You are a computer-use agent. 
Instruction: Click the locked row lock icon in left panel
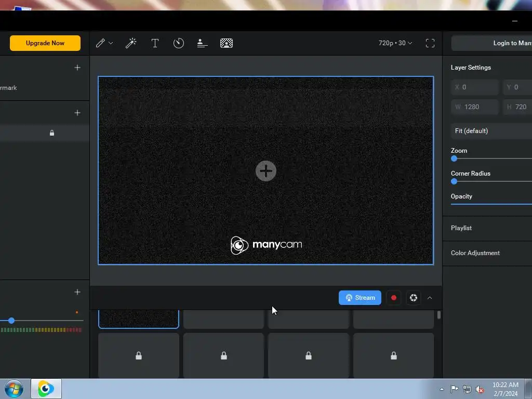tap(52, 133)
